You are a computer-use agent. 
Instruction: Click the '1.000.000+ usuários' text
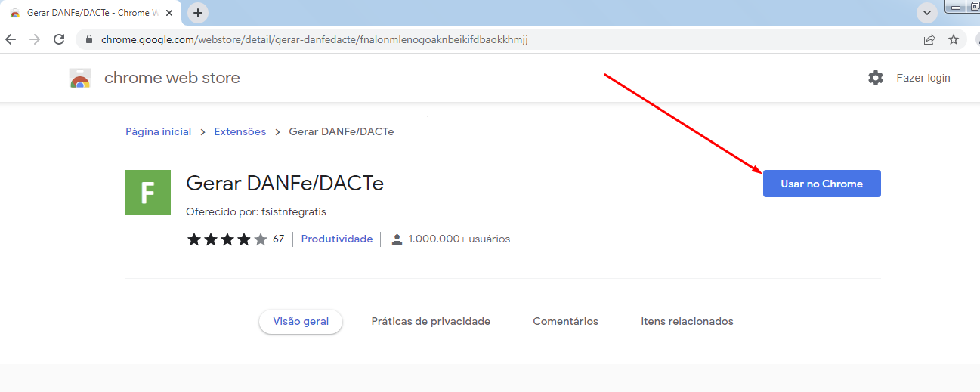pos(459,239)
